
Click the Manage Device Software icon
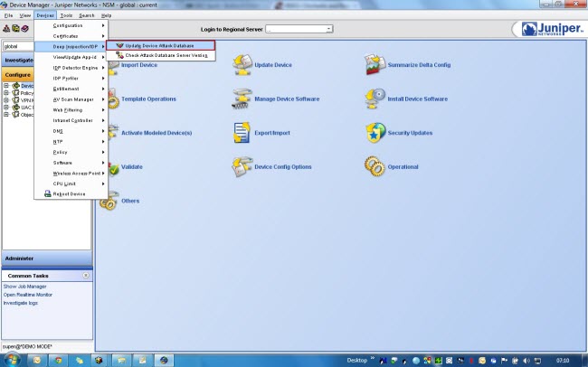(242, 99)
